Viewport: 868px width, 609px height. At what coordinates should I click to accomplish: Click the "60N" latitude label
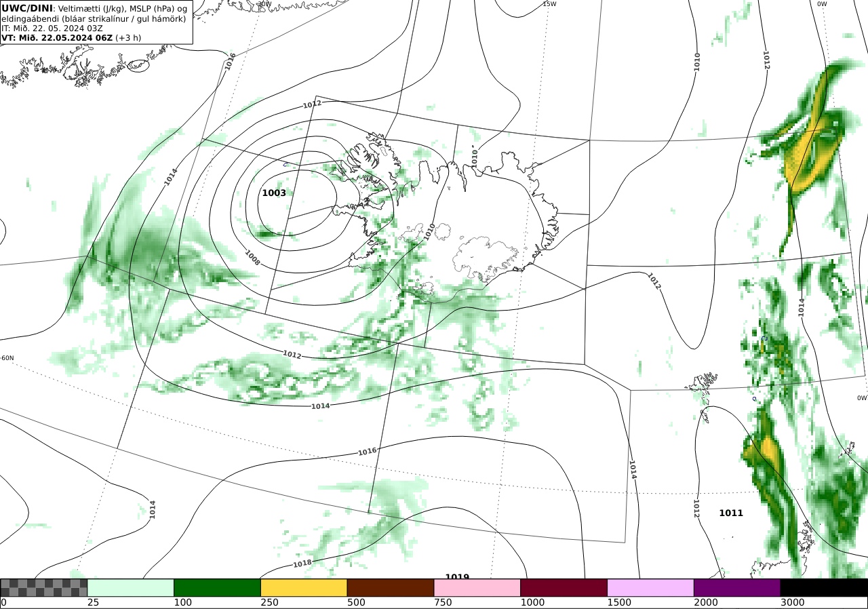point(7,358)
